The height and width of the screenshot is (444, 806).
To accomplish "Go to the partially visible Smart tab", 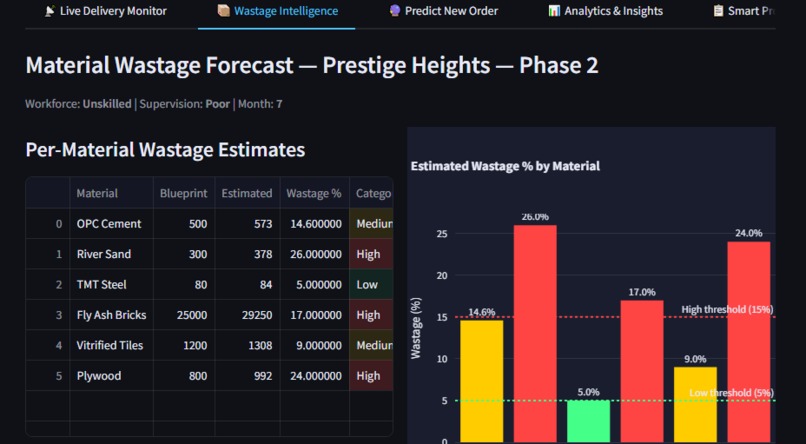I will pyautogui.click(x=744, y=11).
